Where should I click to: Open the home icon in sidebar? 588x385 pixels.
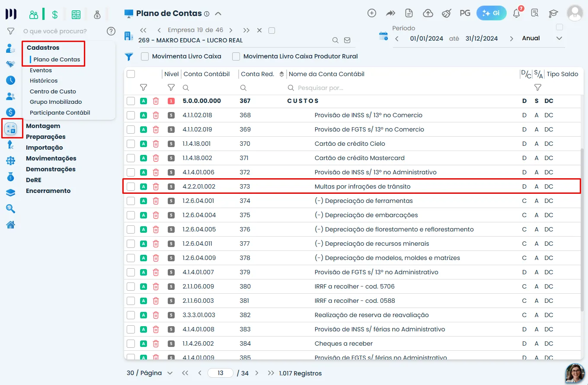10,224
